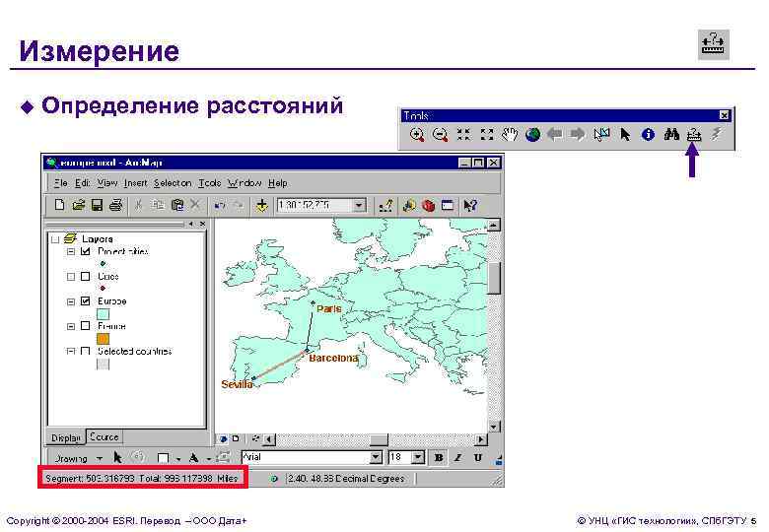
Task: Collapse the France layer legend
Action: (71, 326)
